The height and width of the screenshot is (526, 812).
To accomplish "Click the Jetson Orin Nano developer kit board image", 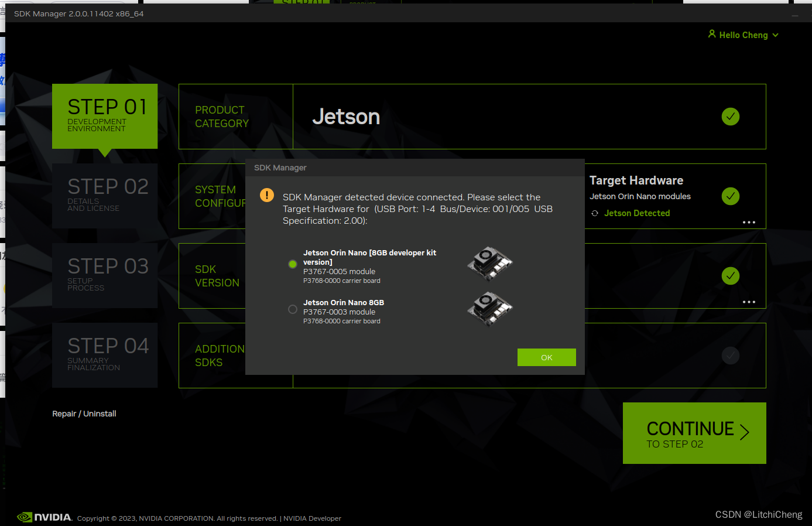I will (x=489, y=264).
